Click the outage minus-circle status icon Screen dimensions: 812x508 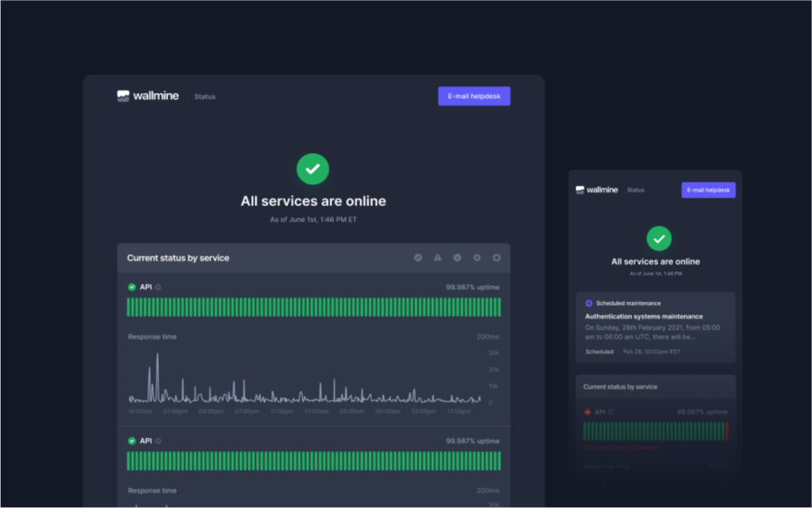pyautogui.click(x=457, y=257)
